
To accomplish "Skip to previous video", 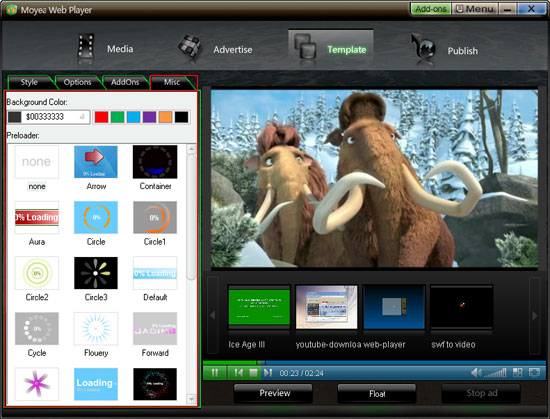I will [239, 373].
